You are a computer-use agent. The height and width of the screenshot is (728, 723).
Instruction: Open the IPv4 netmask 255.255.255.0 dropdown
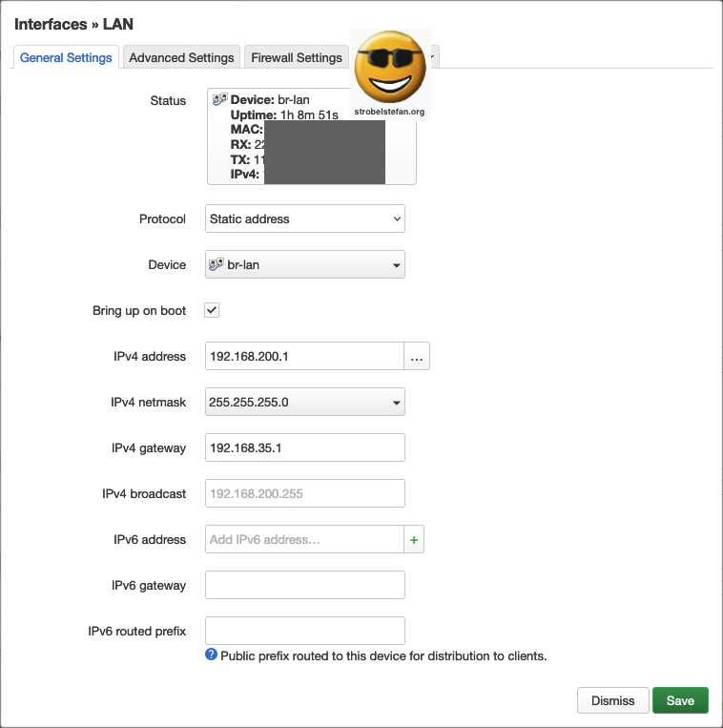click(305, 402)
